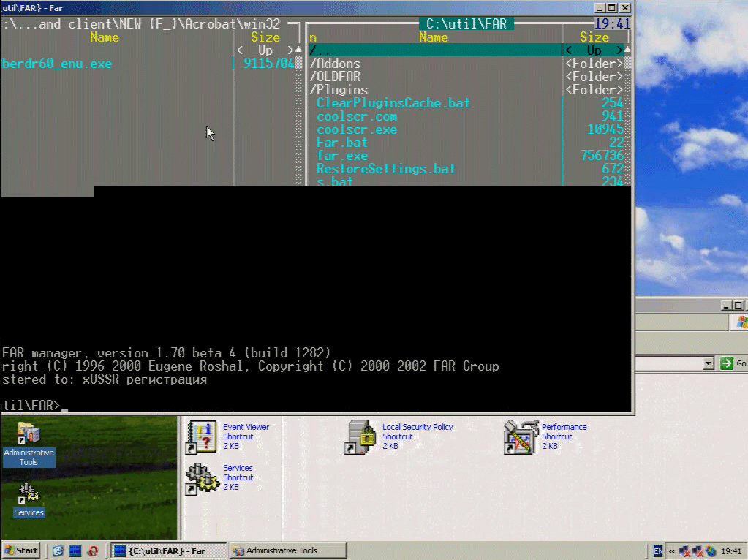
Task: Open the Performance shortcut icon
Action: point(520,436)
